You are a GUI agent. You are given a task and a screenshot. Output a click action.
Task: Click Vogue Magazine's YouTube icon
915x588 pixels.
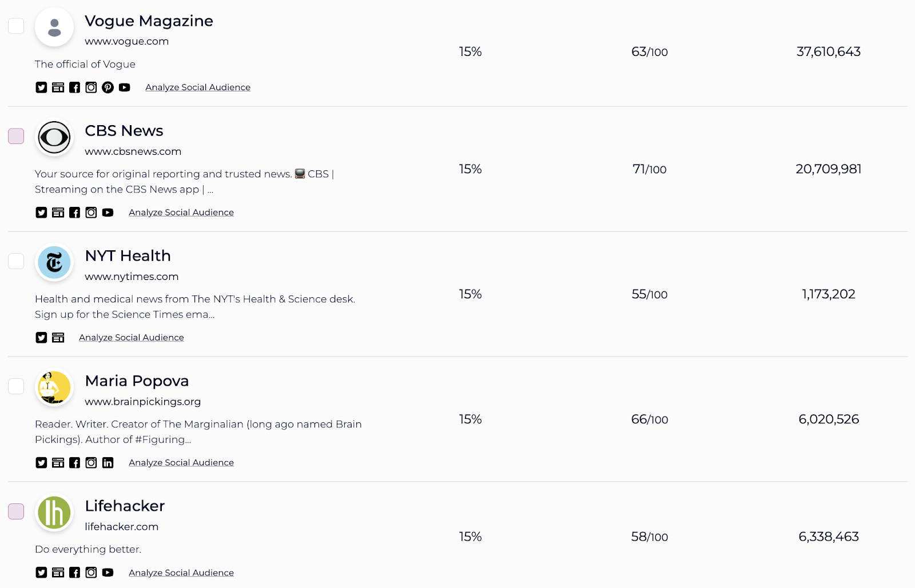point(124,87)
